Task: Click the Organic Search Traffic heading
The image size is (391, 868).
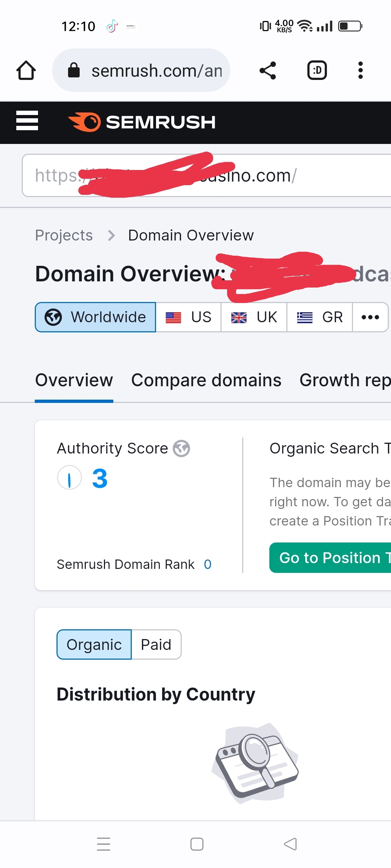Action: pos(330,448)
